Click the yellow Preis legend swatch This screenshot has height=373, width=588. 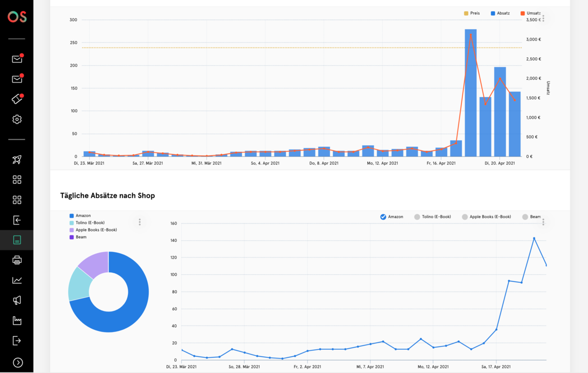pyautogui.click(x=466, y=13)
